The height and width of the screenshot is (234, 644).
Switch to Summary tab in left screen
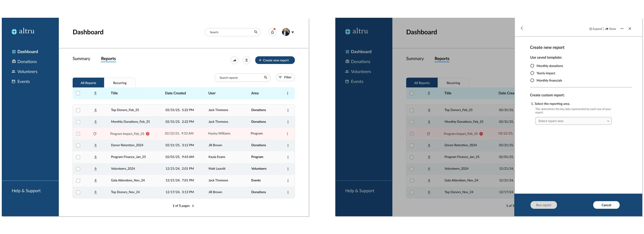tap(81, 58)
